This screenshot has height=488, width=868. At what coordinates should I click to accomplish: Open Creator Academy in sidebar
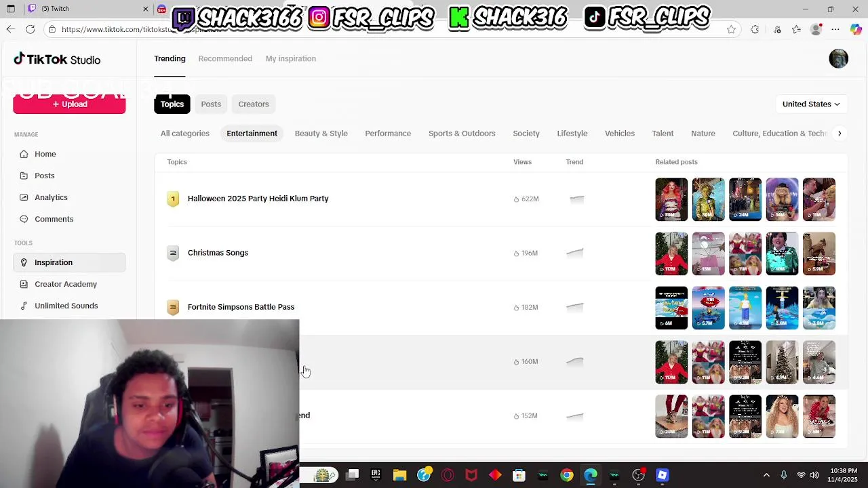pos(69,284)
